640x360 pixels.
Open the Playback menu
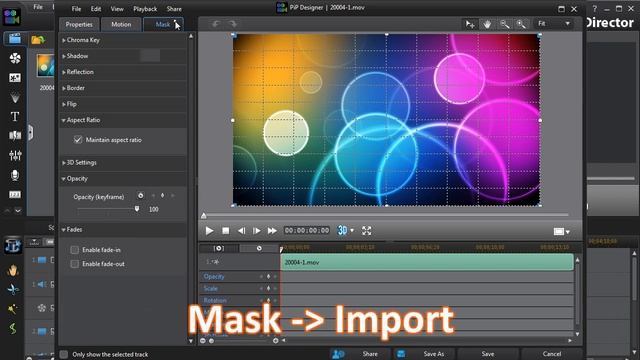pos(145,9)
